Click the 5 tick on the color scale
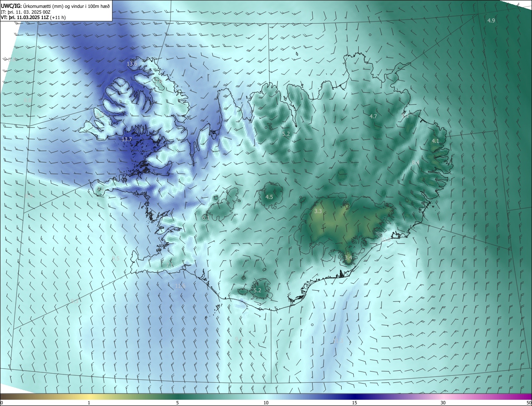This screenshot has width=532, height=406. [177, 403]
